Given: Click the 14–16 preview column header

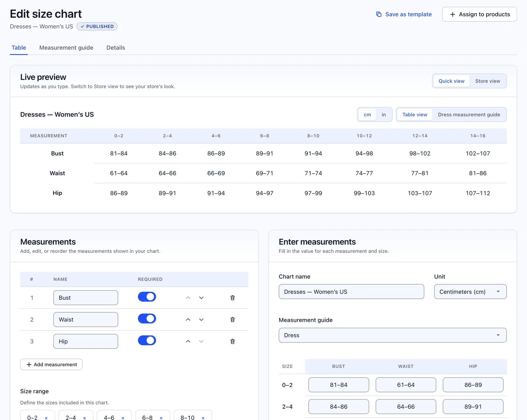Looking at the screenshot, I should pos(478,136).
